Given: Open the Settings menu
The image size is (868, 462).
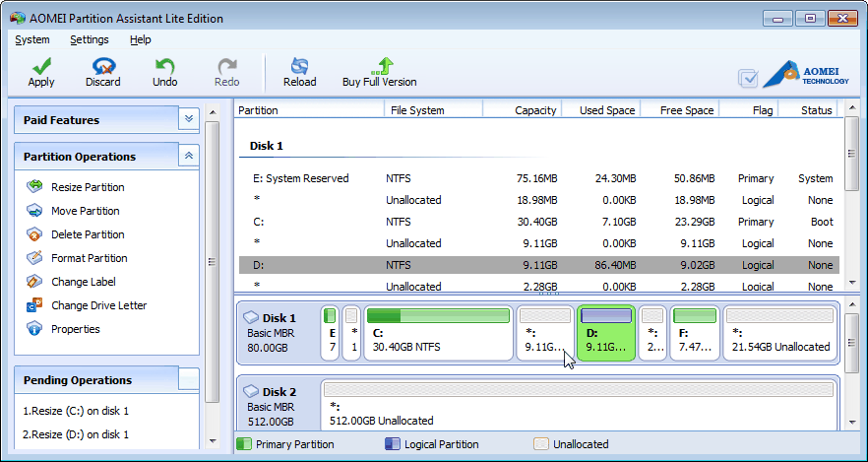Looking at the screenshot, I should 90,39.
